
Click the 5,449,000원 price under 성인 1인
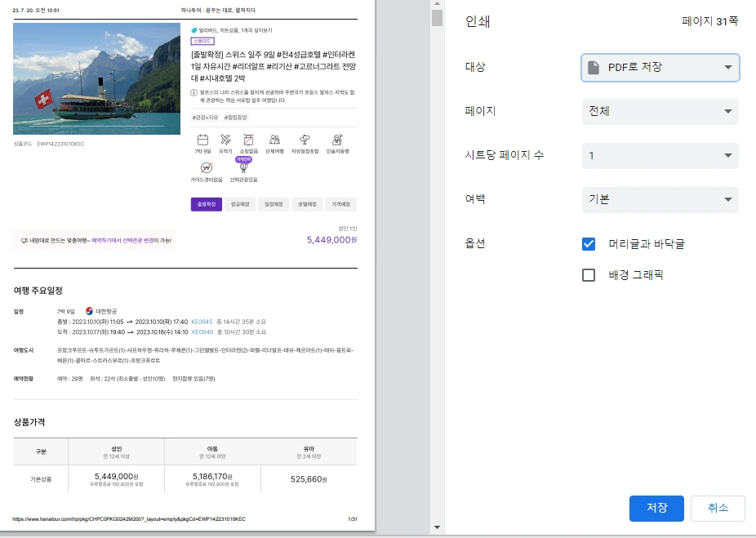(x=331, y=240)
